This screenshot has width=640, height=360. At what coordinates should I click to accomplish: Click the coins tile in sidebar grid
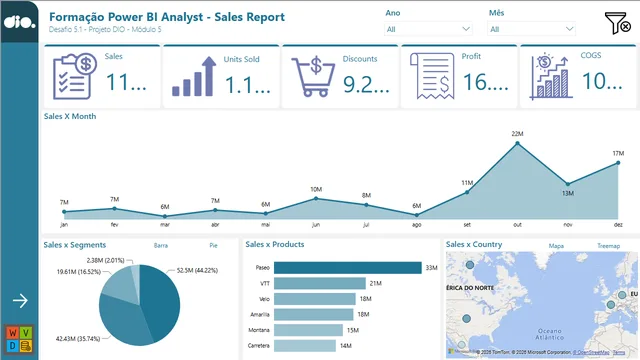[26, 346]
